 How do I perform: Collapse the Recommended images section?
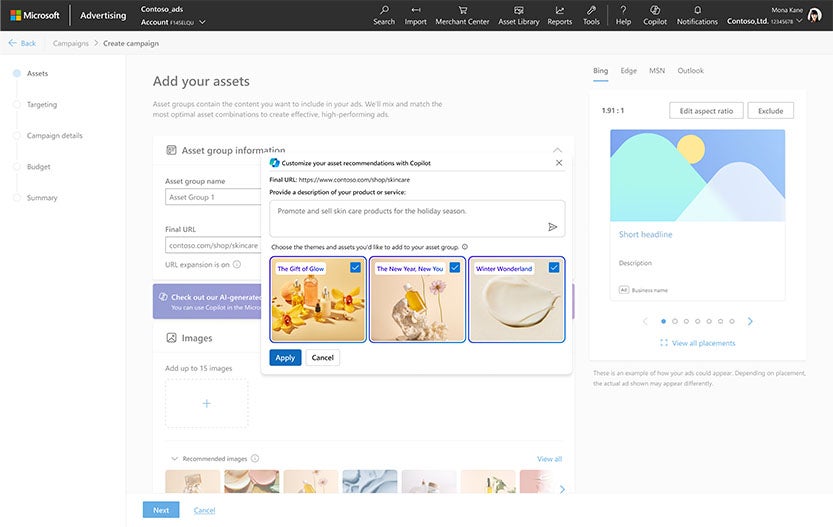click(175, 459)
